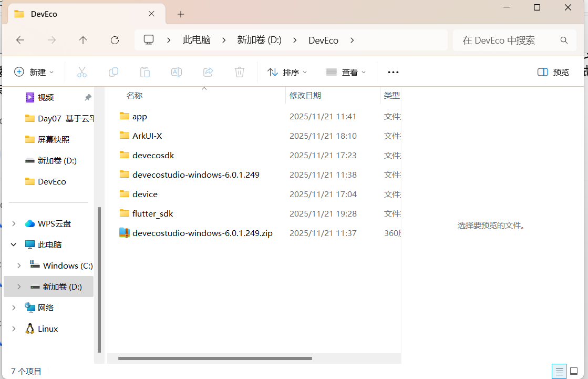
Task: Click 新加卷 (D:) breadcrumb in address bar
Action: (260, 40)
